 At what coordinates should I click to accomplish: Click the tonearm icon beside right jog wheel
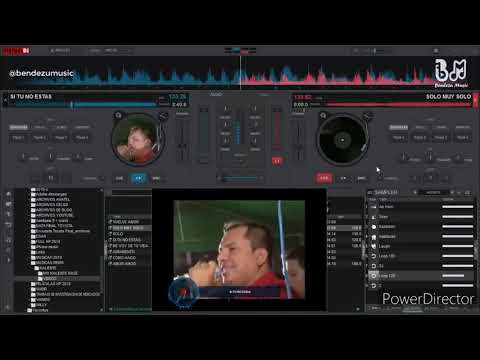pos(368,116)
